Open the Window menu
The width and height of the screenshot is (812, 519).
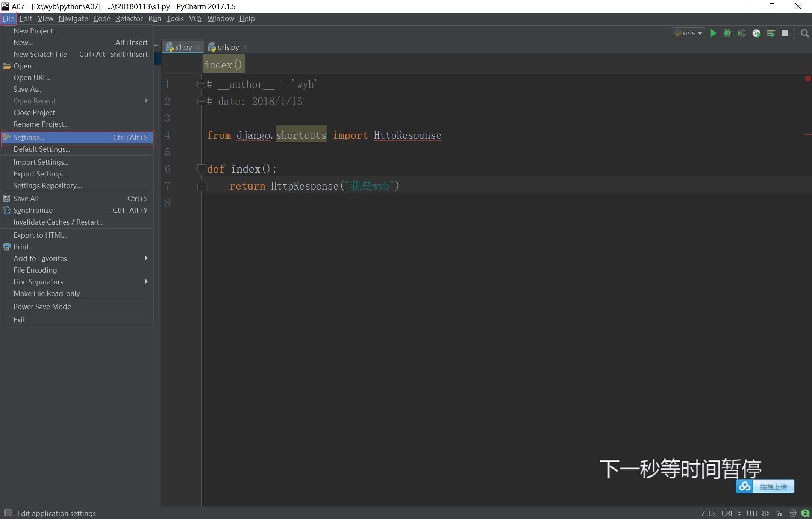(221, 18)
